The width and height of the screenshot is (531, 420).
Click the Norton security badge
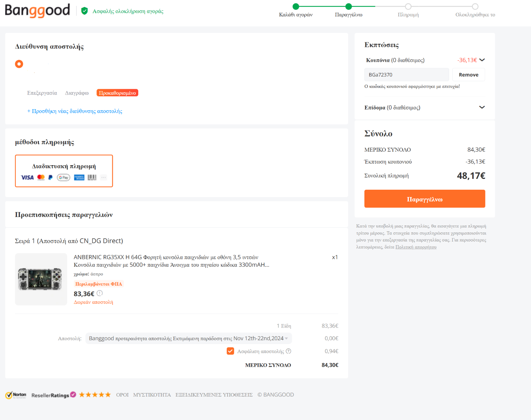click(x=16, y=395)
